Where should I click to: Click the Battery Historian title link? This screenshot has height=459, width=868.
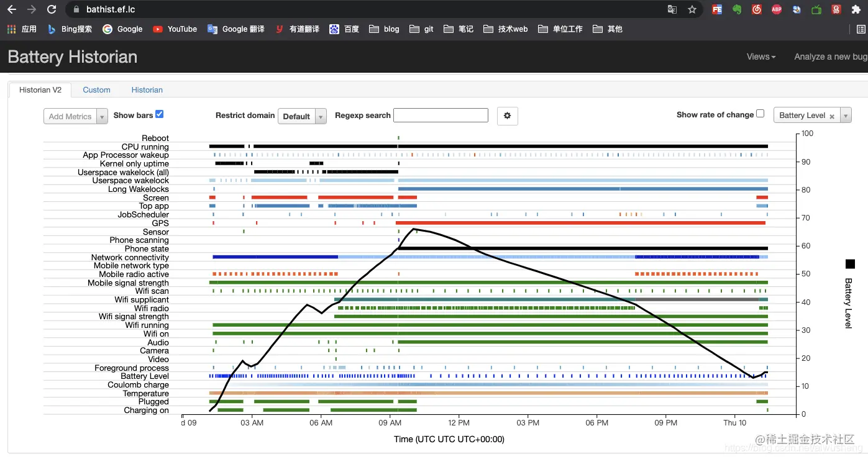click(73, 57)
